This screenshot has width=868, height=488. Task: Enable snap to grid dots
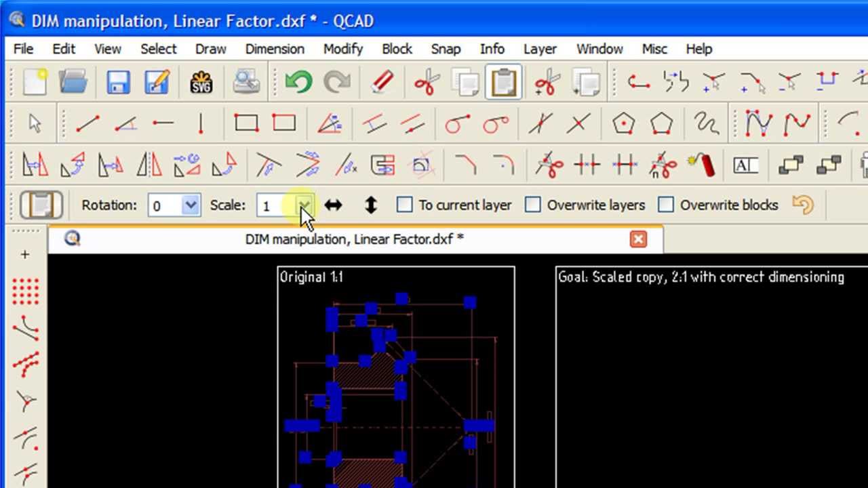[x=25, y=292]
